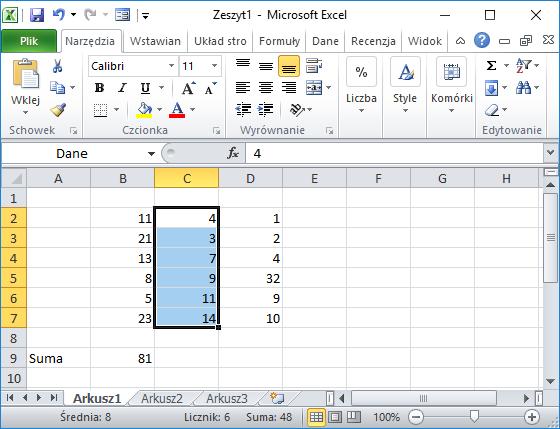
Task: Toggle bottom align button
Action: [x=289, y=66]
